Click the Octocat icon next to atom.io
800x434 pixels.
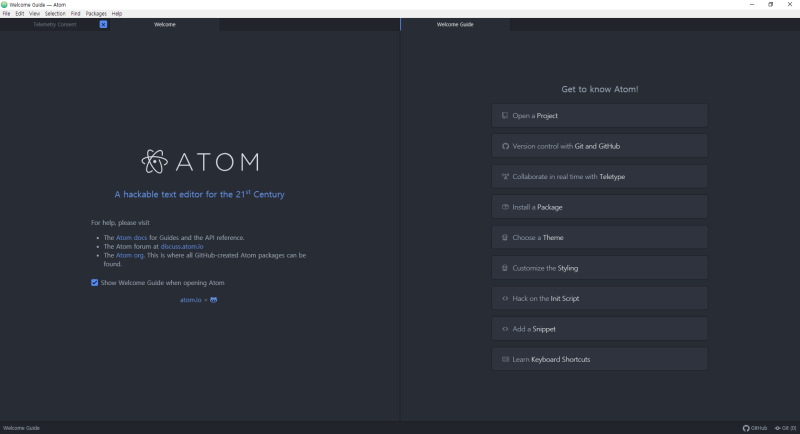click(213, 300)
